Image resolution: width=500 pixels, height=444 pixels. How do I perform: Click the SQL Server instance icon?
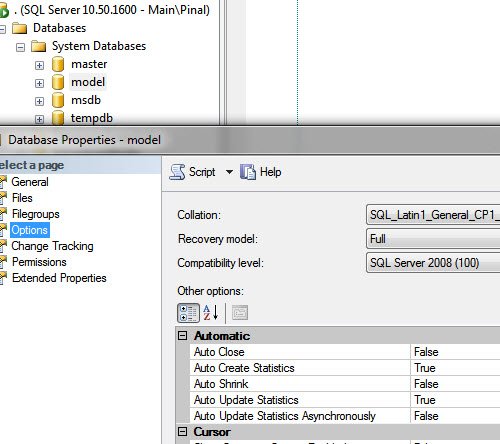coord(4,11)
